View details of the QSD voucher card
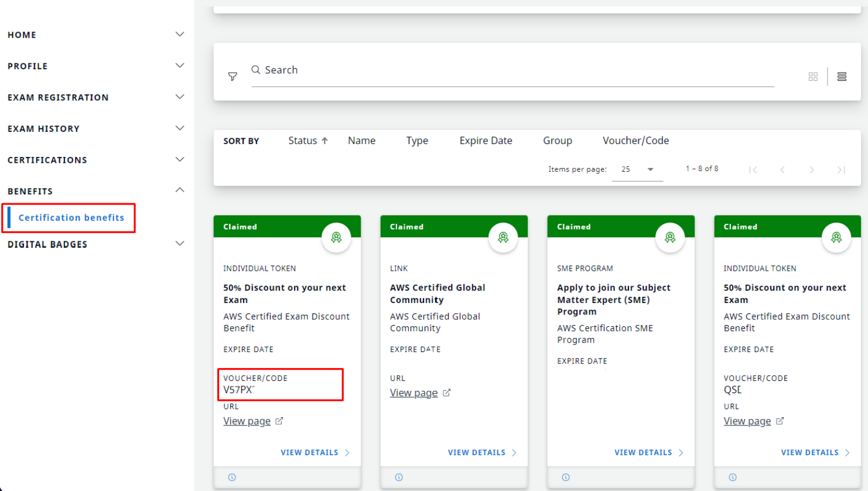The image size is (868, 491). (815, 452)
